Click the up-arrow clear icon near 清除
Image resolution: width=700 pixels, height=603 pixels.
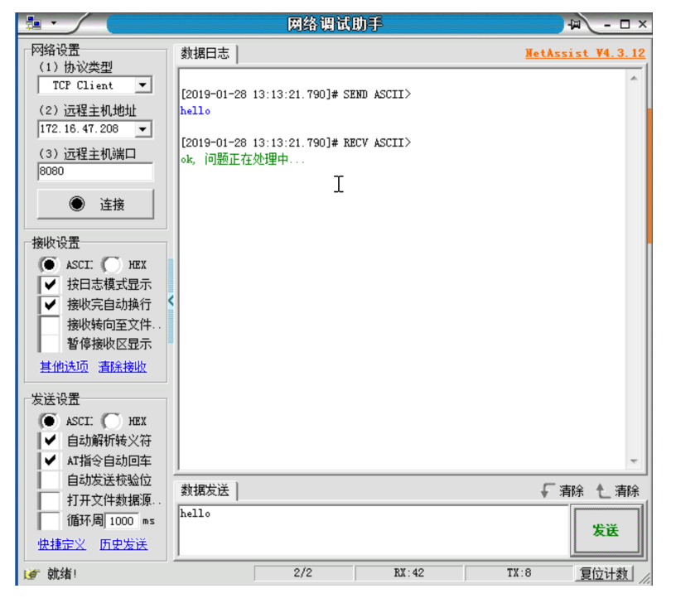point(599,490)
